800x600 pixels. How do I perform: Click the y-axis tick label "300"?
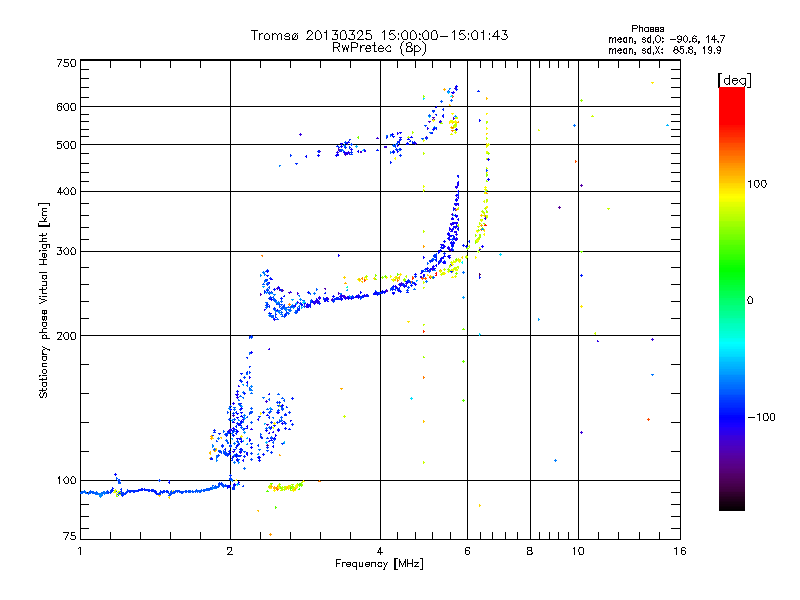tap(66, 251)
